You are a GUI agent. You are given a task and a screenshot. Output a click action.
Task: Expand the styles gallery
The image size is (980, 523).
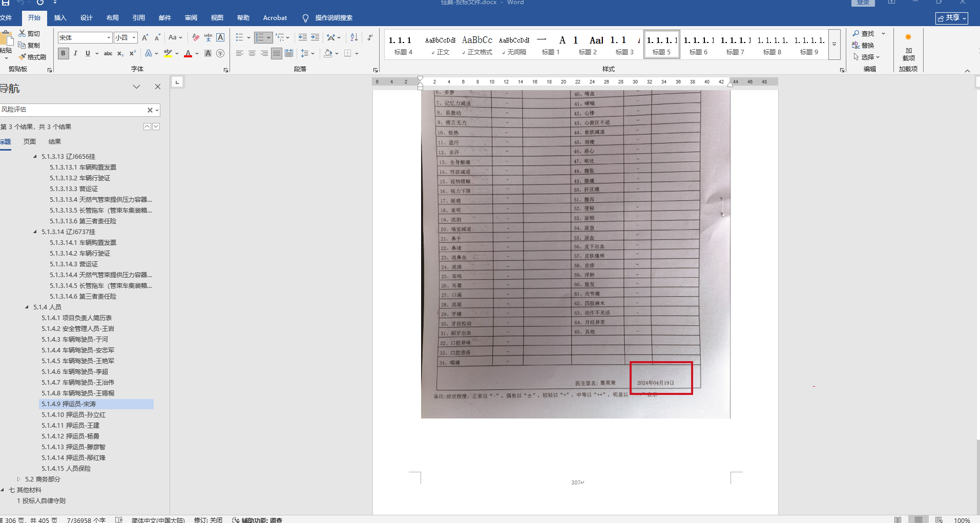(835, 45)
